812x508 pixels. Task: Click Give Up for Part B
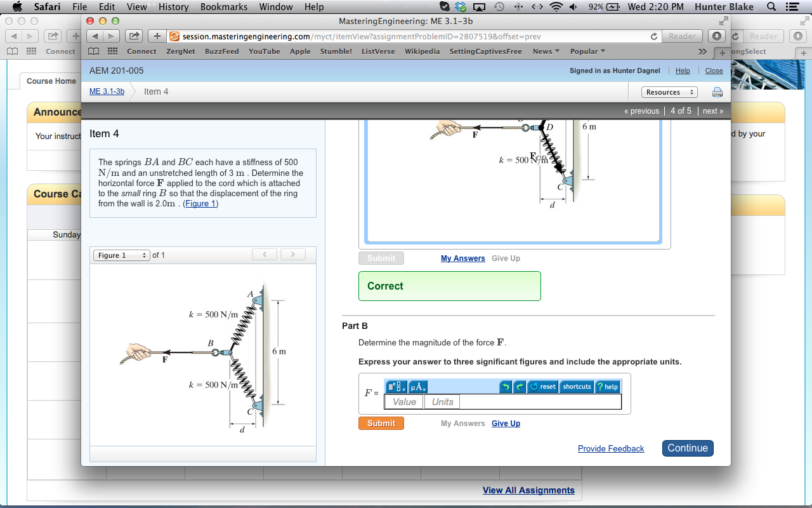click(506, 424)
